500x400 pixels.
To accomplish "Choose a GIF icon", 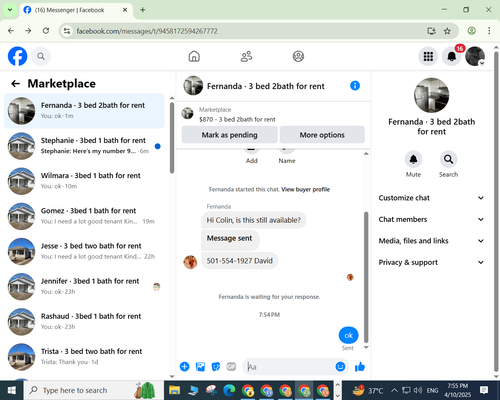I will pyautogui.click(x=231, y=367).
